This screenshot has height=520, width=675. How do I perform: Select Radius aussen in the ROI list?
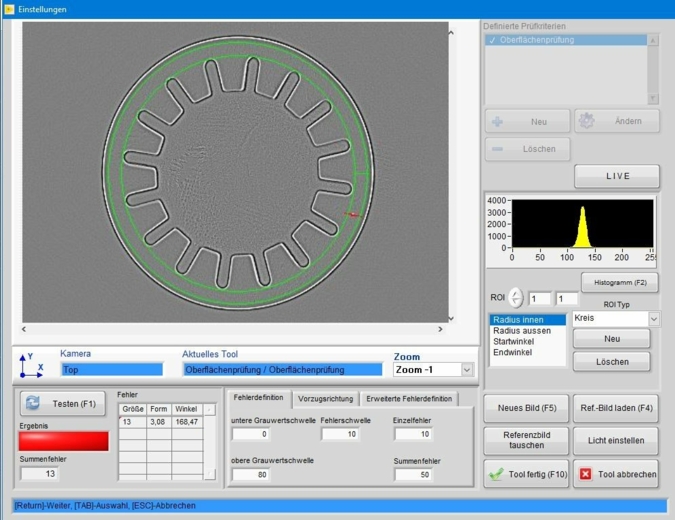(x=521, y=331)
